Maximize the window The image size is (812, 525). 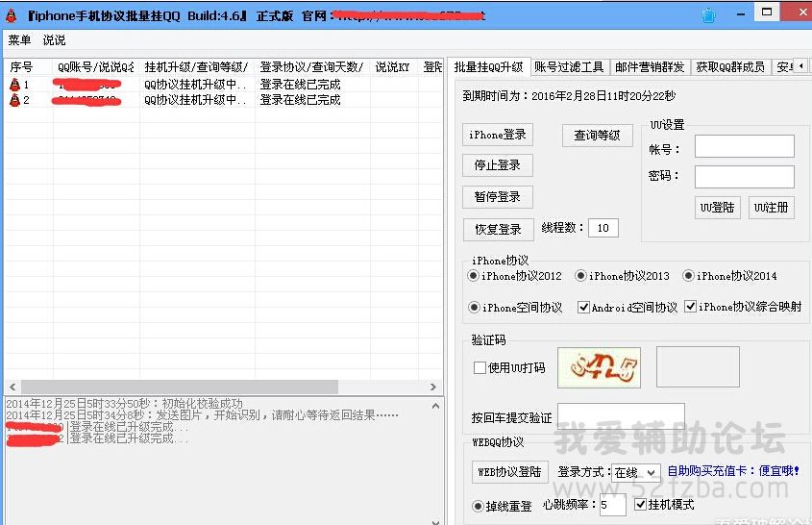[x=767, y=12]
